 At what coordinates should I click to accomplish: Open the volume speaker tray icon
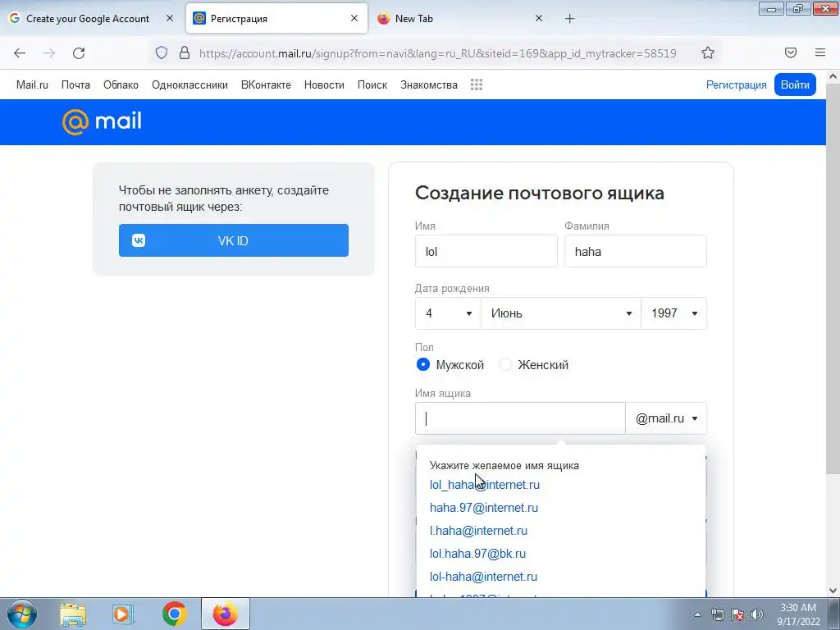click(757, 614)
